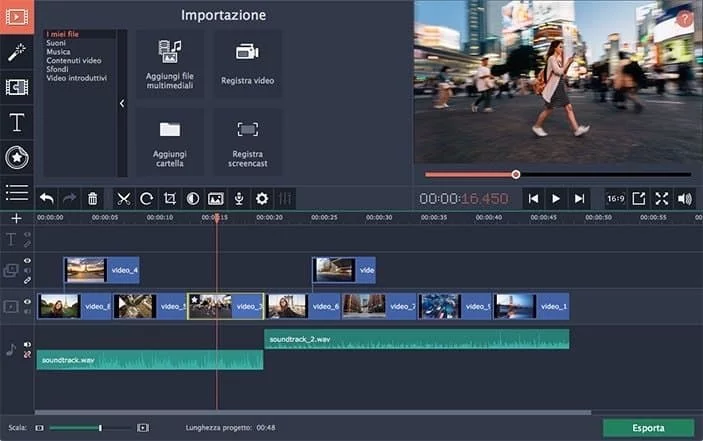Start recording audio with microphone icon

(x=239, y=199)
